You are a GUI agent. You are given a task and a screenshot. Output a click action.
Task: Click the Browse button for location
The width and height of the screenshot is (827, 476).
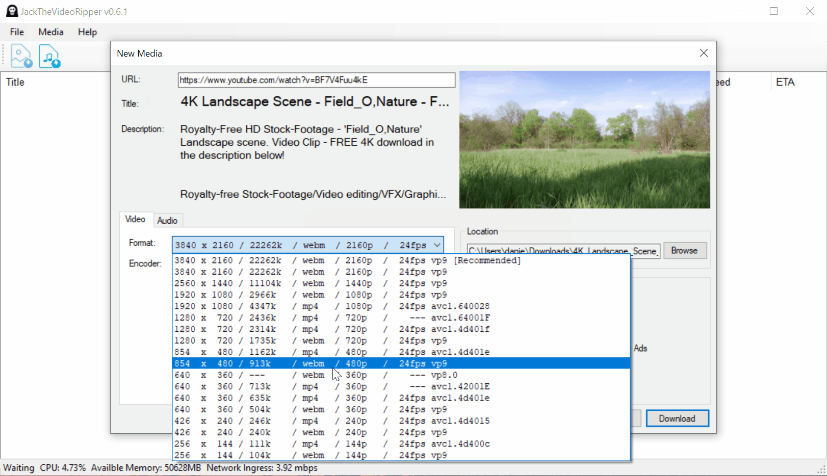pos(685,251)
